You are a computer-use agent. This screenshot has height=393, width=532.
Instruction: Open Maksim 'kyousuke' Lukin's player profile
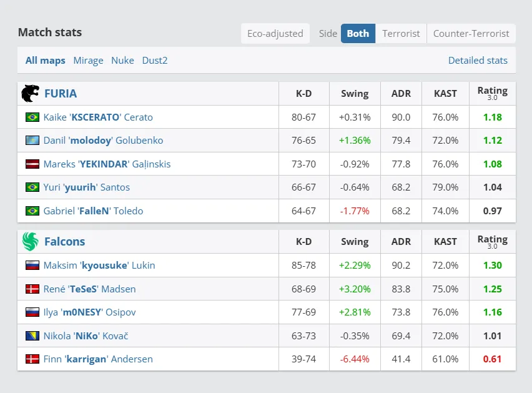pyautogui.click(x=99, y=265)
